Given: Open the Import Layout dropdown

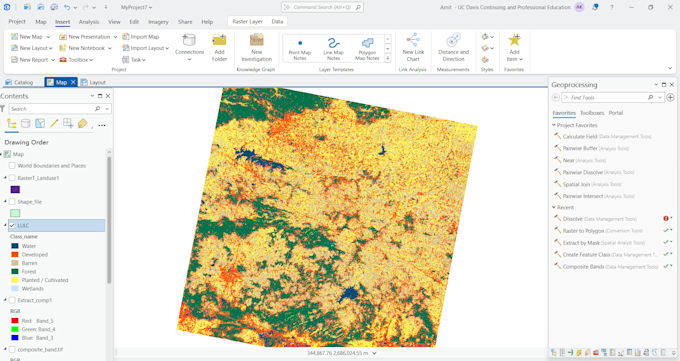Looking at the screenshot, I should click(x=167, y=48).
